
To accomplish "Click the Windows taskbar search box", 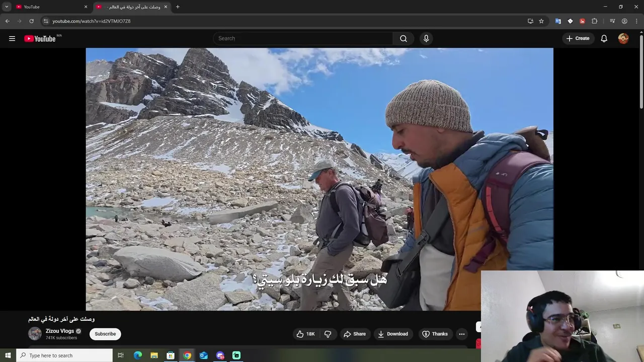I will [64, 355].
